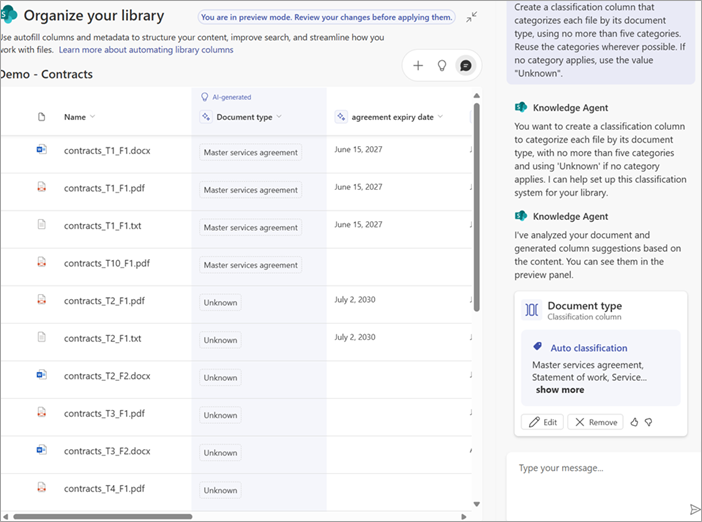Click the Auto classification link

click(589, 348)
